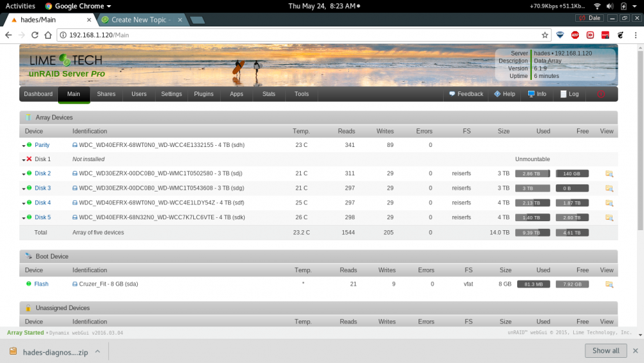Click the address bar URL field
The height and width of the screenshot is (363, 644).
pos(304,35)
